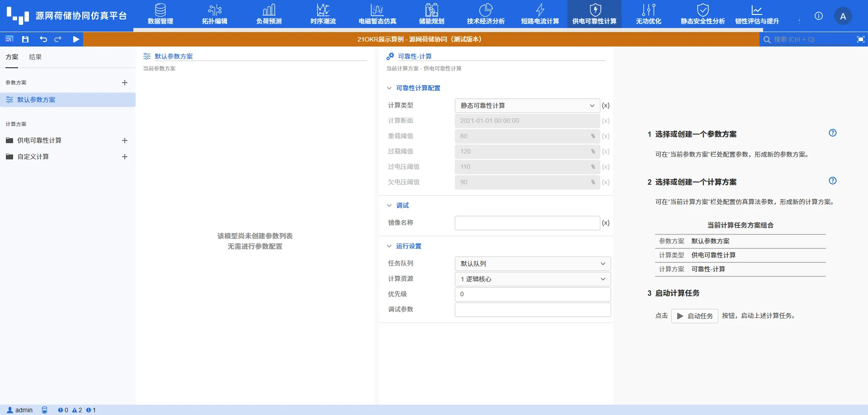Open the 拓扑编辑 module
The image size is (868, 415).
(214, 14)
